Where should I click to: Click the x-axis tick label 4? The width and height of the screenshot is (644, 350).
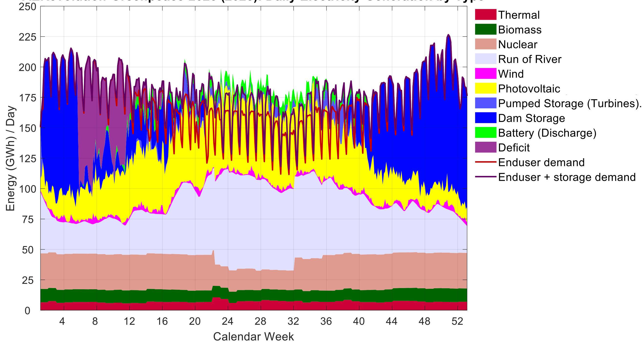coord(62,321)
